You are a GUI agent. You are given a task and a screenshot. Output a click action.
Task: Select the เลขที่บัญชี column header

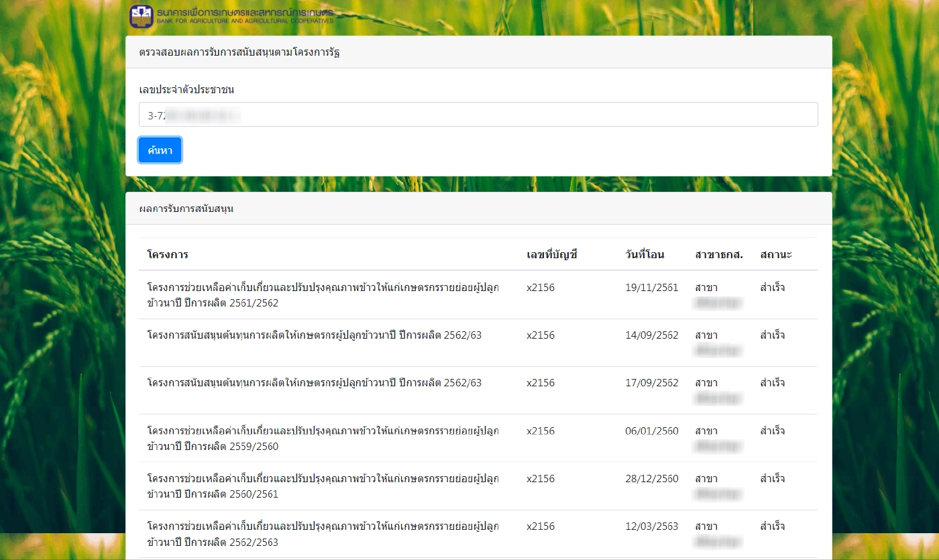tap(552, 255)
